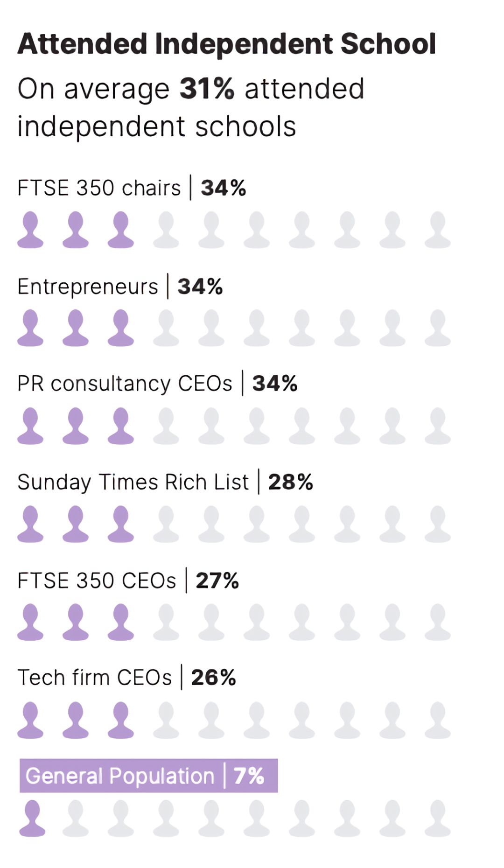Image resolution: width=504 pixels, height=868 pixels.
Task: Click first purple person icon under Entrepreneurs
Action: [x=30, y=328]
